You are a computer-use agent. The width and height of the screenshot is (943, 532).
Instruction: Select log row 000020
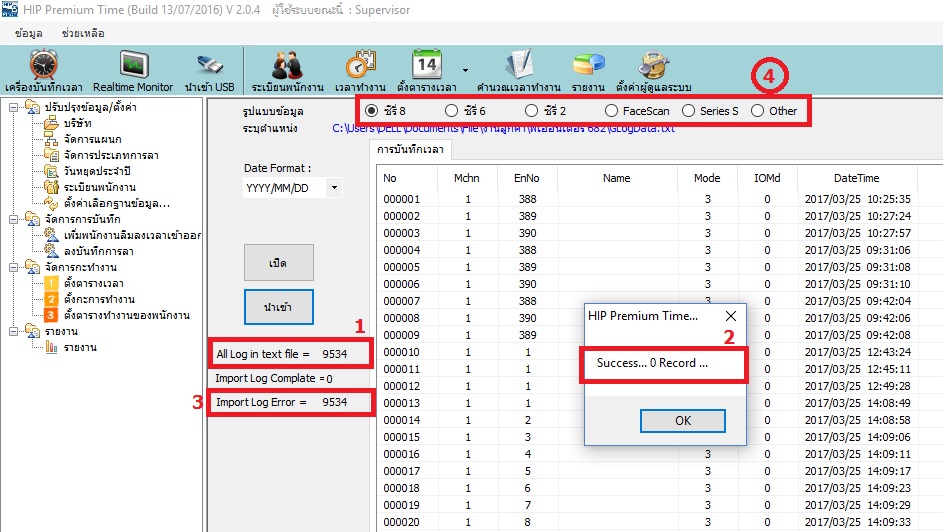[659, 522]
